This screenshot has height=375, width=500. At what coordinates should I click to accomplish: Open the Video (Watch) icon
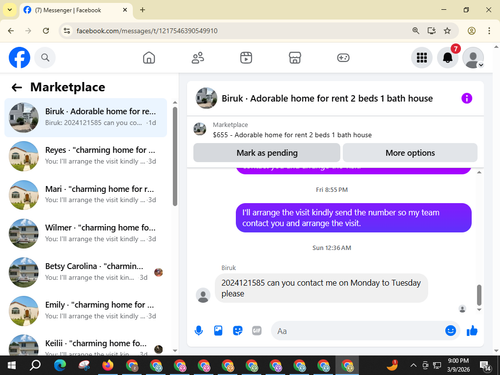click(246, 58)
